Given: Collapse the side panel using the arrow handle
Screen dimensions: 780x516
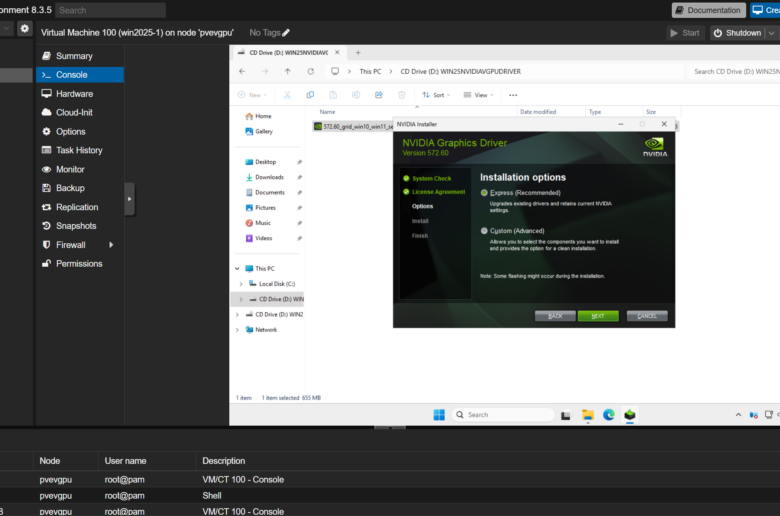Looking at the screenshot, I should click(x=129, y=199).
